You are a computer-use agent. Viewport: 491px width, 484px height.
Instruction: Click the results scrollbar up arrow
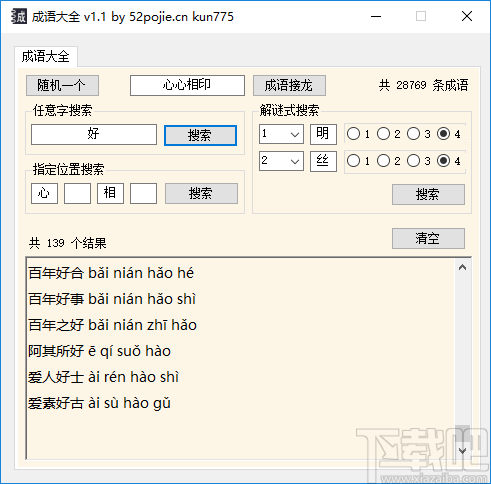(x=462, y=267)
